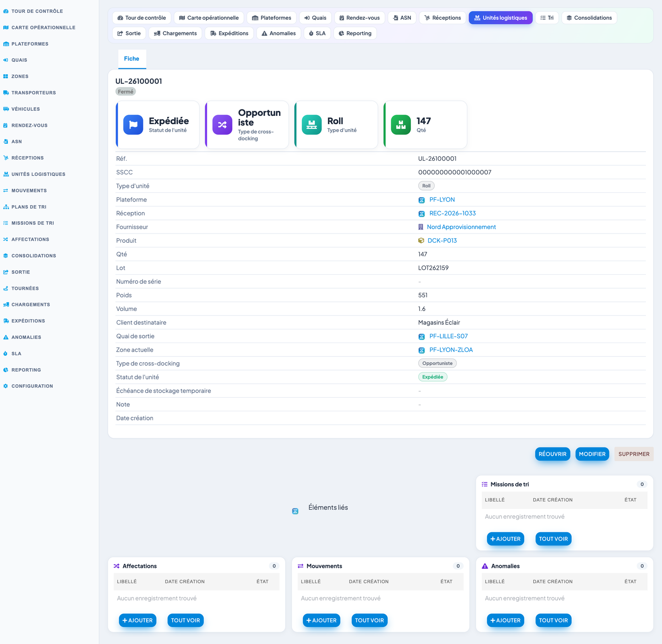Open the Plans de tri sidebar entry
662x644 pixels.
point(29,207)
